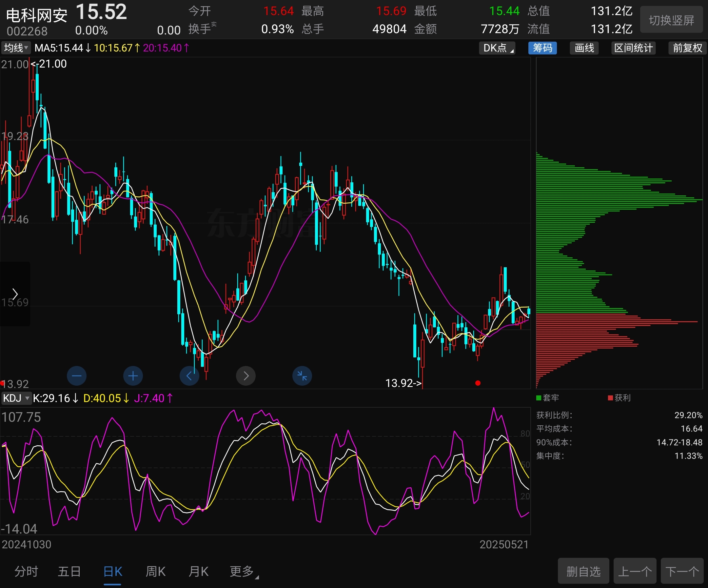The width and height of the screenshot is (708, 588).
Task: Click the current price 15.52
Action: point(101,12)
